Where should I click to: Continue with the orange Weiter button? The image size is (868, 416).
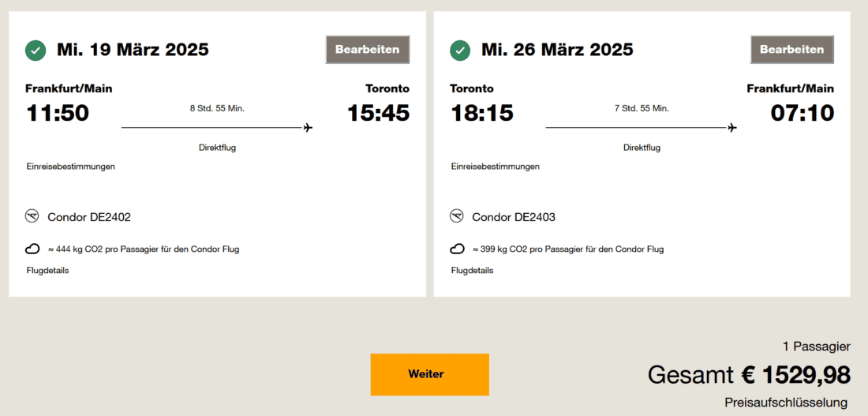(x=429, y=374)
